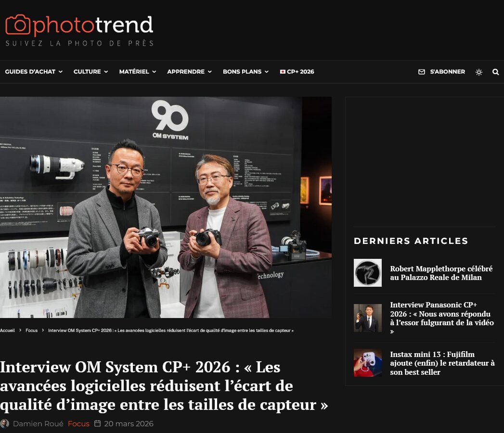Viewport: 504px width, 433px height.
Task: Open the orange Focus category tag
Action: (x=78, y=424)
